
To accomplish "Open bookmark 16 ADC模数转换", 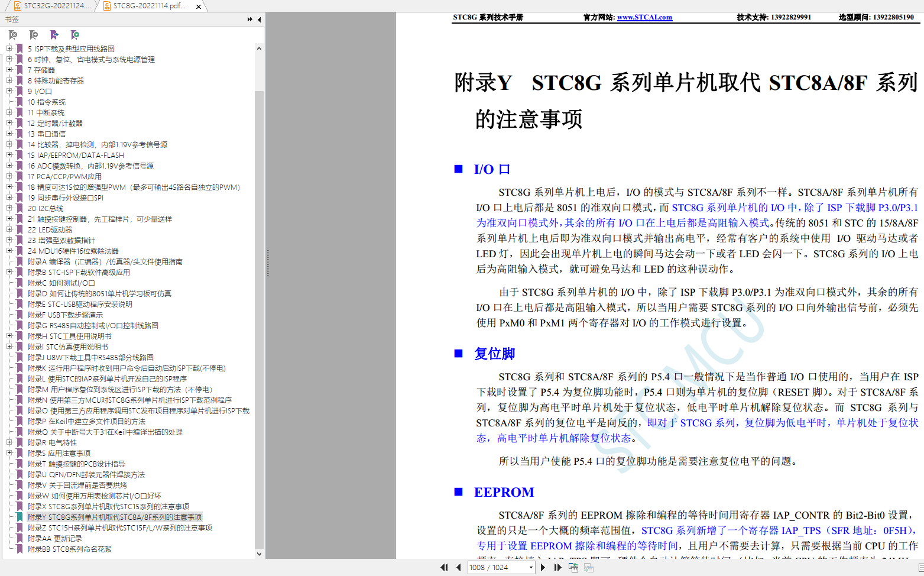I will click(90, 166).
